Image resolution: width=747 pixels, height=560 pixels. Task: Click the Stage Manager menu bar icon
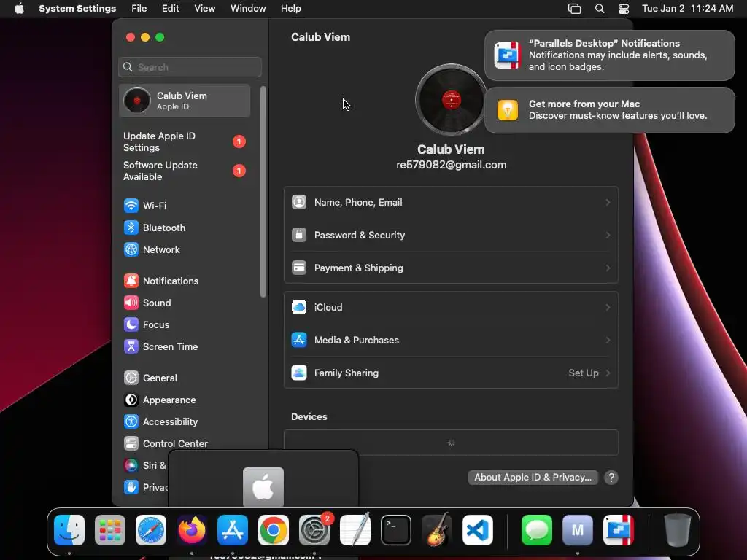click(575, 9)
